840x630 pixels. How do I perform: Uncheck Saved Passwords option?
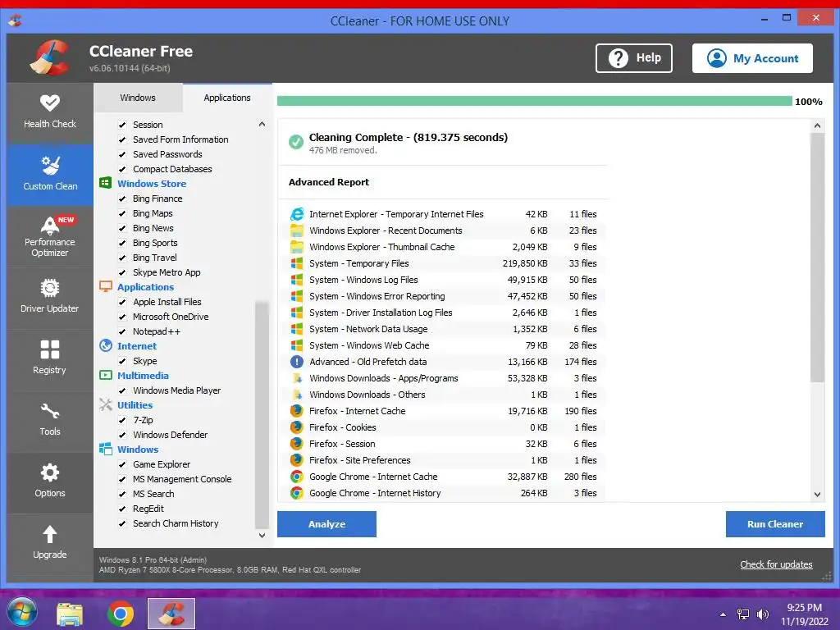pyautogui.click(x=122, y=154)
